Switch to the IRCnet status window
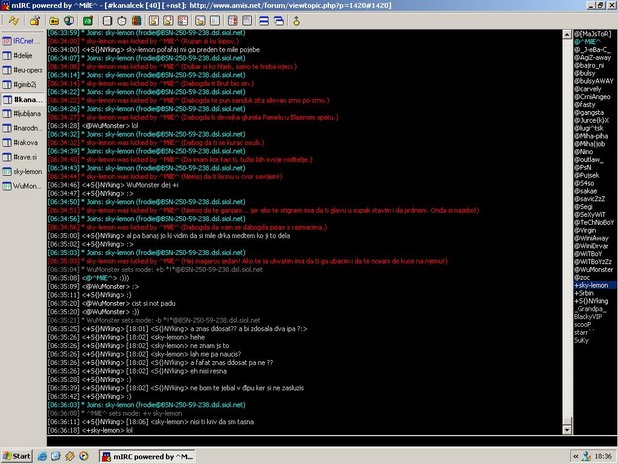The image size is (618, 464). [22, 41]
